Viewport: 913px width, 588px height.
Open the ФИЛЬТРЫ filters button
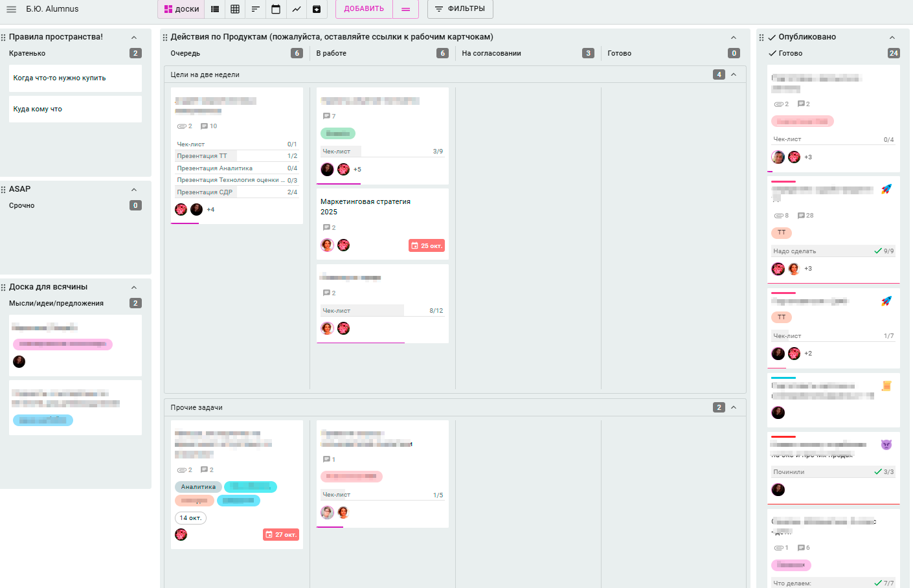[x=460, y=9]
